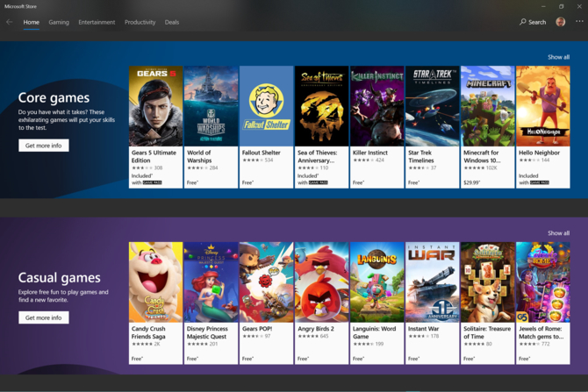The height and width of the screenshot is (392, 588).
Task: Open the Hello Neighbor cover art
Action: (543, 106)
